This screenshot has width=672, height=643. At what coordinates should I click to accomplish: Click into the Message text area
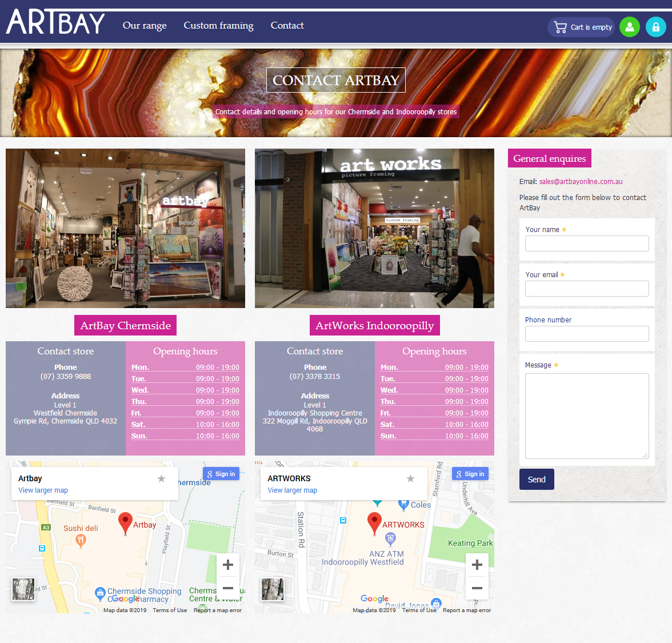point(587,416)
